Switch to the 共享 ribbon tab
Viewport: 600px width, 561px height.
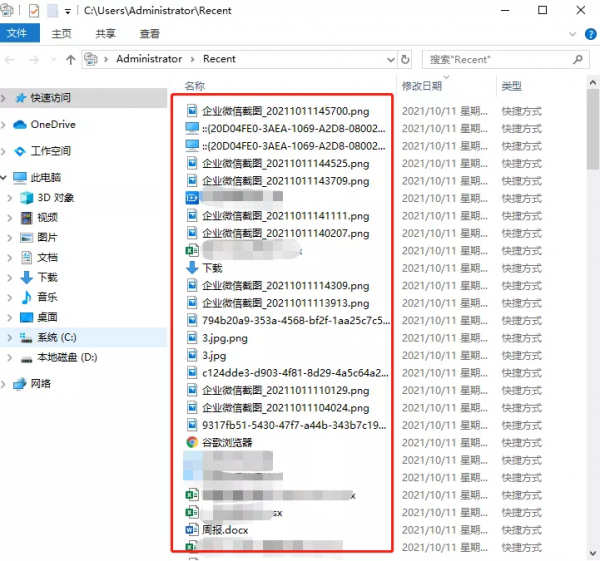pyautogui.click(x=105, y=34)
